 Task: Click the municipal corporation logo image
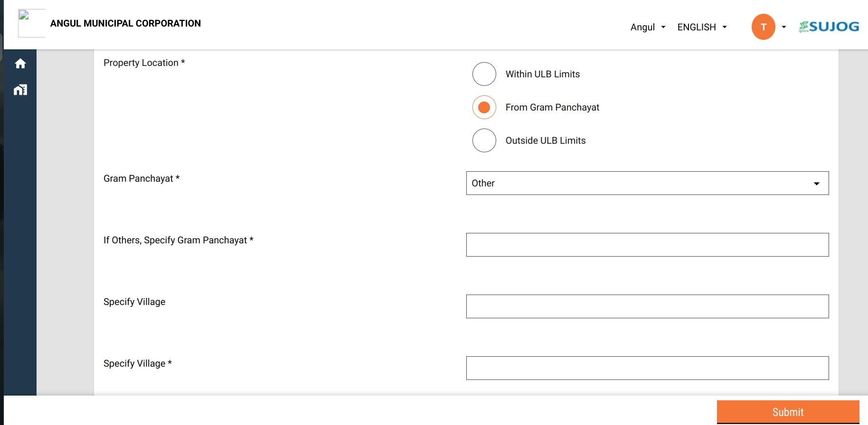(31, 23)
